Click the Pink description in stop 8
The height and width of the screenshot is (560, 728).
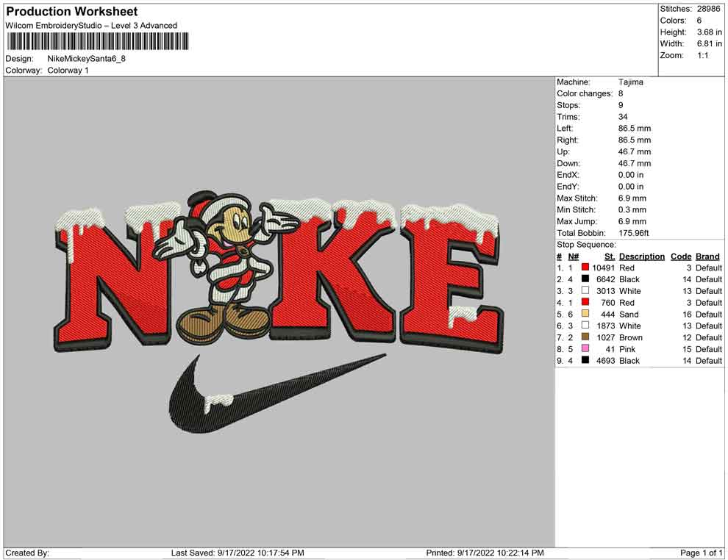(x=627, y=349)
